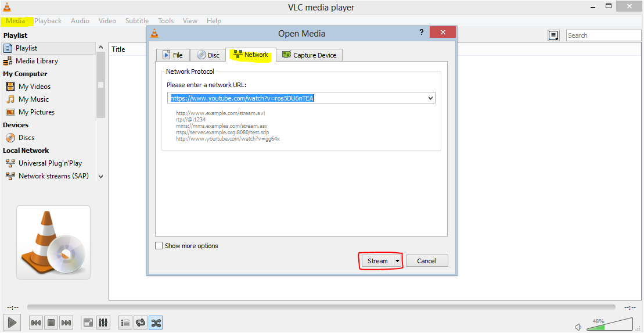Open the Playback menu
This screenshot has height=333, width=644.
[x=48, y=20]
